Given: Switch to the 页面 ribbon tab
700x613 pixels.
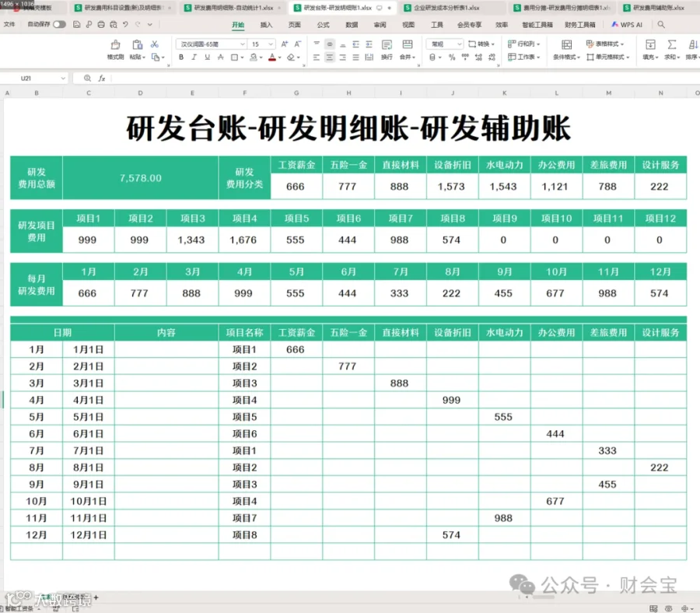Looking at the screenshot, I should pyautogui.click(x=294, y=25).
